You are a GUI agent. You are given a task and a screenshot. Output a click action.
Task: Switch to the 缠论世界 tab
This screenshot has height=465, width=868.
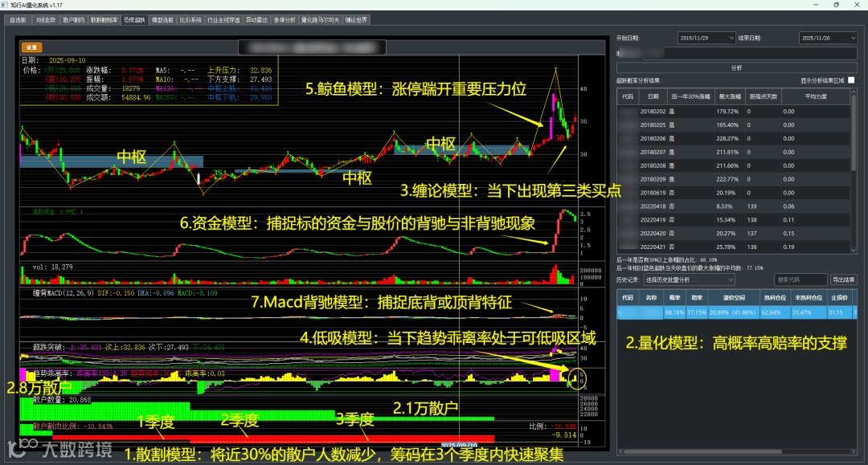click(356, 20)
